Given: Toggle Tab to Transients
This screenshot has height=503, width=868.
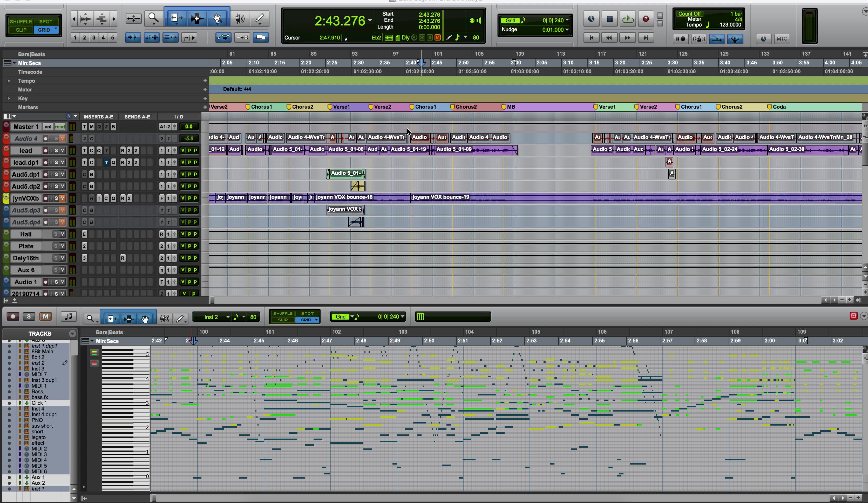Looking at the screenshot, I should tap(133, 37).
